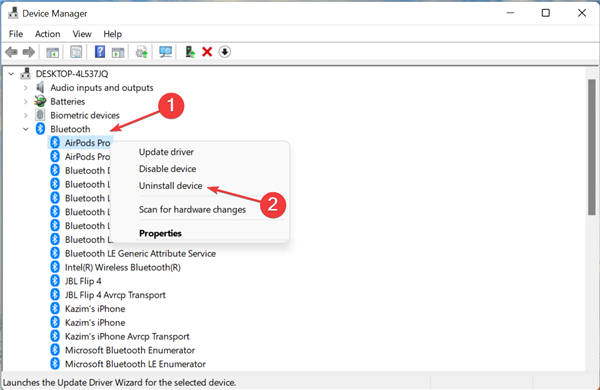The height and width of the screenshot is (390, 600).
Task: Choose Disable device from the context menu
Action: [x=167, y=168]
